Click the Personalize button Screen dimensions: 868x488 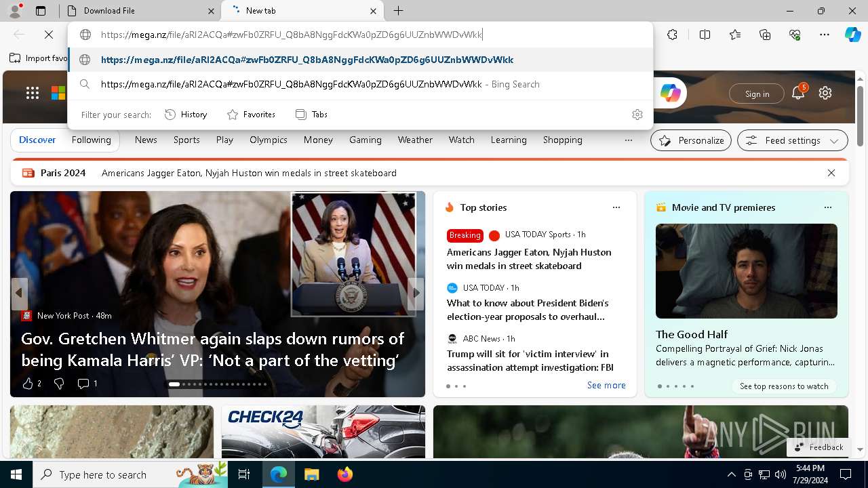[x=691, y=140]
